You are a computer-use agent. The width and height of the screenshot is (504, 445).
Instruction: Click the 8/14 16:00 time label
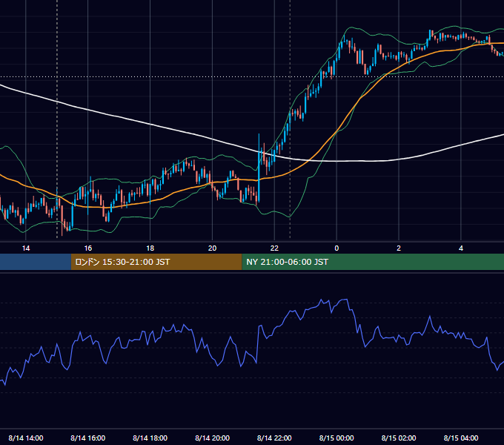point(87,438)
